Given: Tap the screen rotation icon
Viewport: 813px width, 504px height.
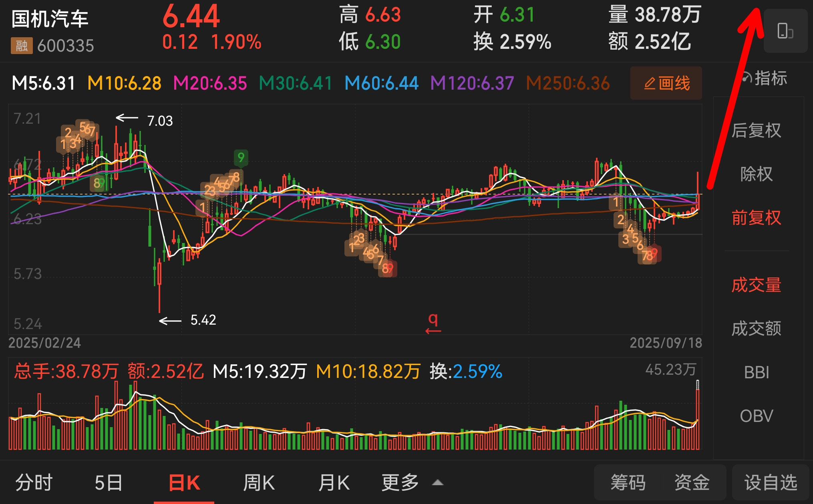Looking at the screenshot, I should coord(785,31).
